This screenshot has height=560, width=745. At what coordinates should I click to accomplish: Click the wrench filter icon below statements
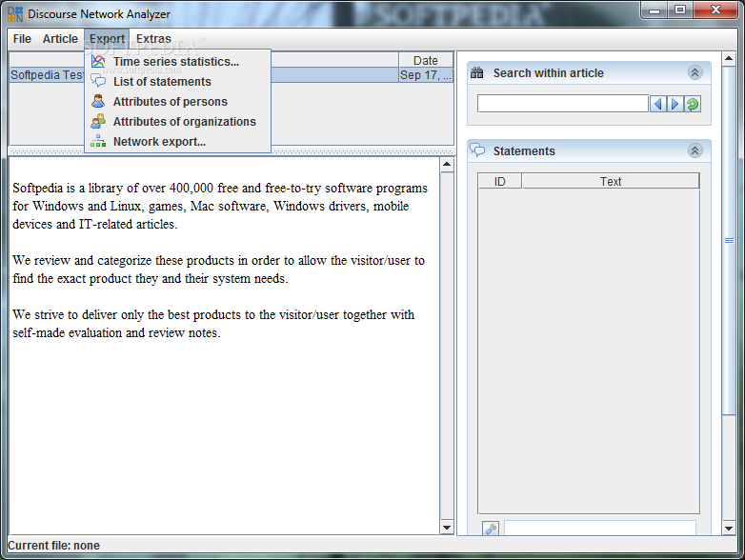coord(491,529)
